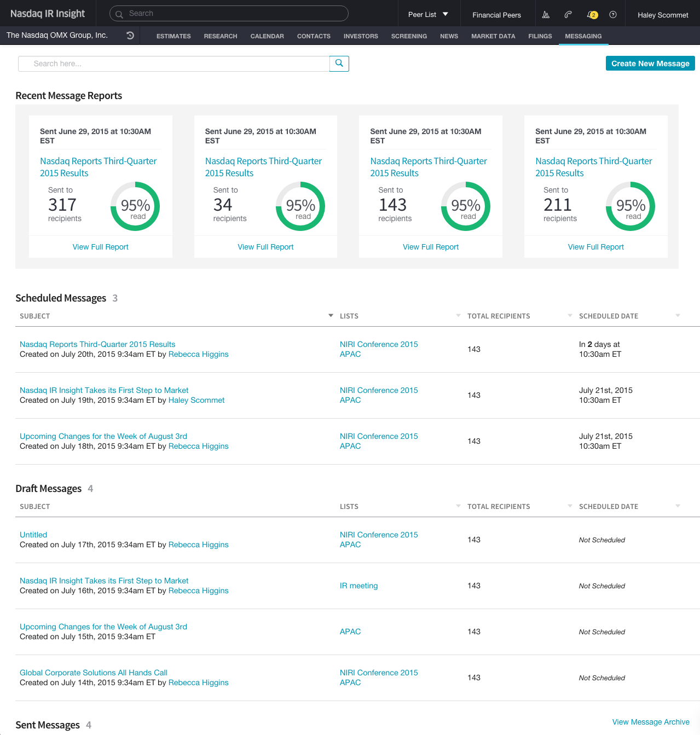Open the Research tab
Screen dimensions: 700x735
click(221, 36)
